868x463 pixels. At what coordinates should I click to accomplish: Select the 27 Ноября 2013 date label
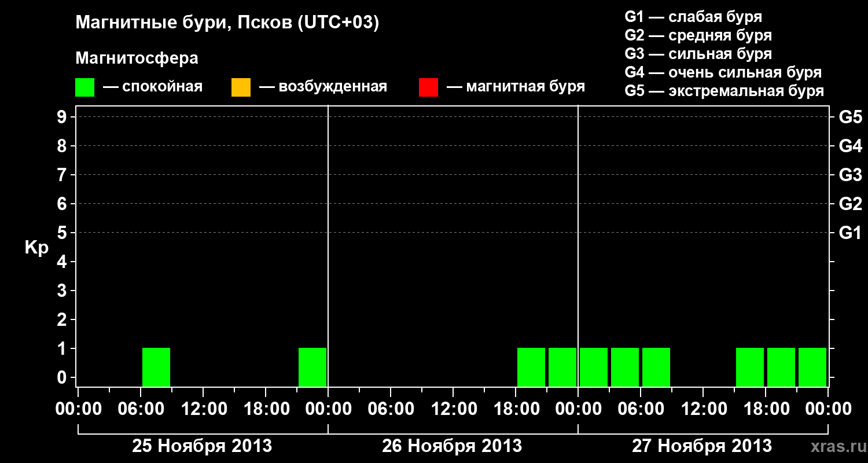pos(702,446)
